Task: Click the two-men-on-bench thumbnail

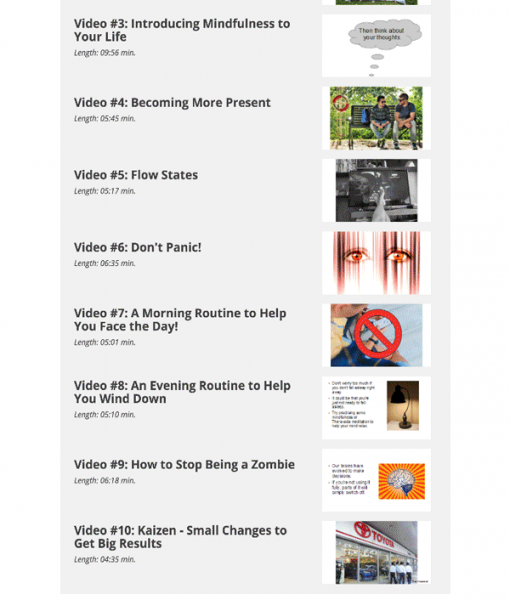Action: (x=376, y=118)
